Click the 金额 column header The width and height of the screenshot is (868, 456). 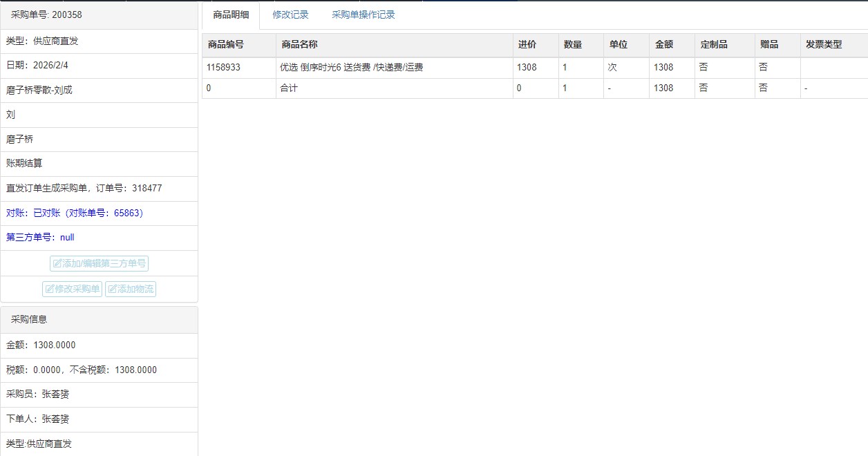[663, 44]
